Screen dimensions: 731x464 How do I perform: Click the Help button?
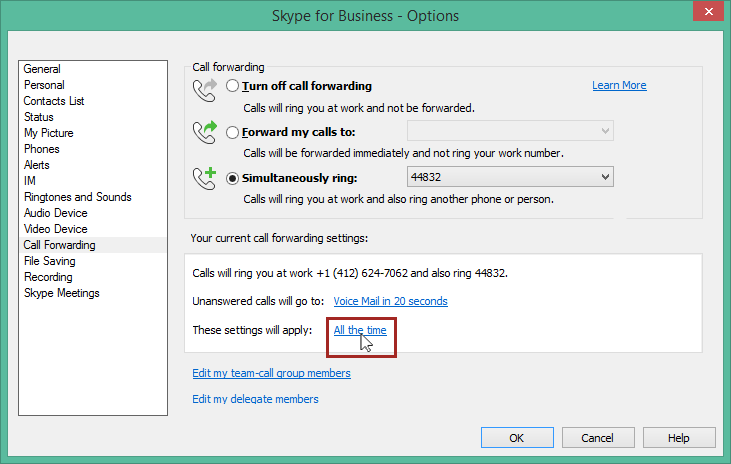679,437
